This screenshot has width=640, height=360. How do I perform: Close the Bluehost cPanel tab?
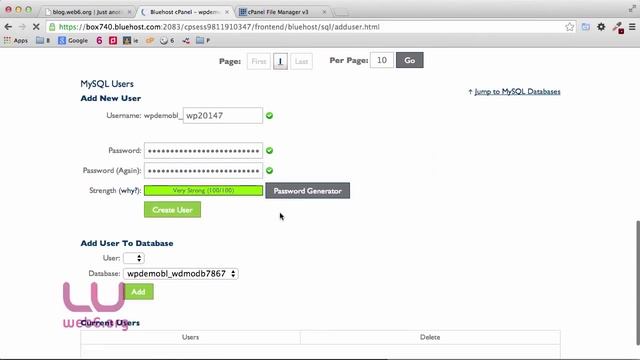227,12
